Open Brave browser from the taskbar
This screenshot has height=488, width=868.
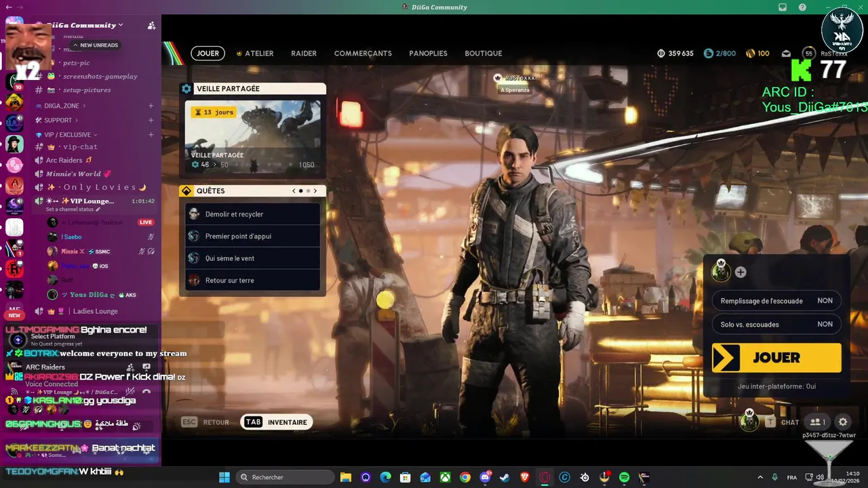pyautogui.click(x=524, y=477)
